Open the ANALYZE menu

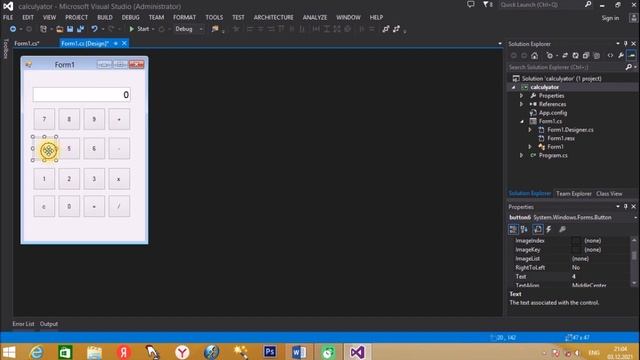(x=315, y=17)
